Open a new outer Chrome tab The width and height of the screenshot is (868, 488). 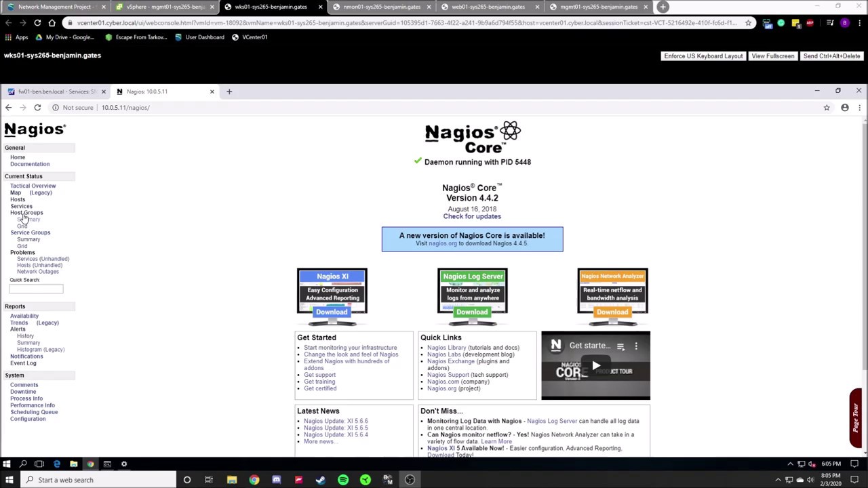point(663,7)
